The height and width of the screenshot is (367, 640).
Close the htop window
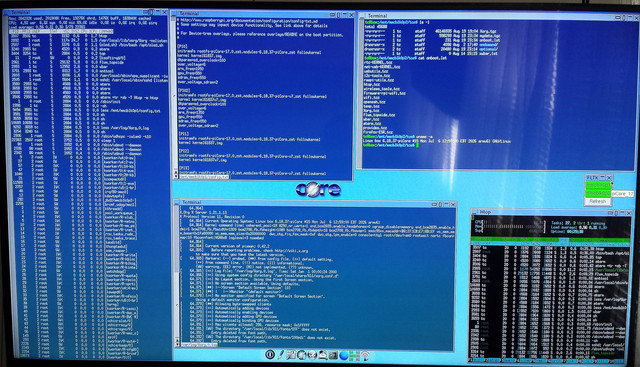(628, 213)
